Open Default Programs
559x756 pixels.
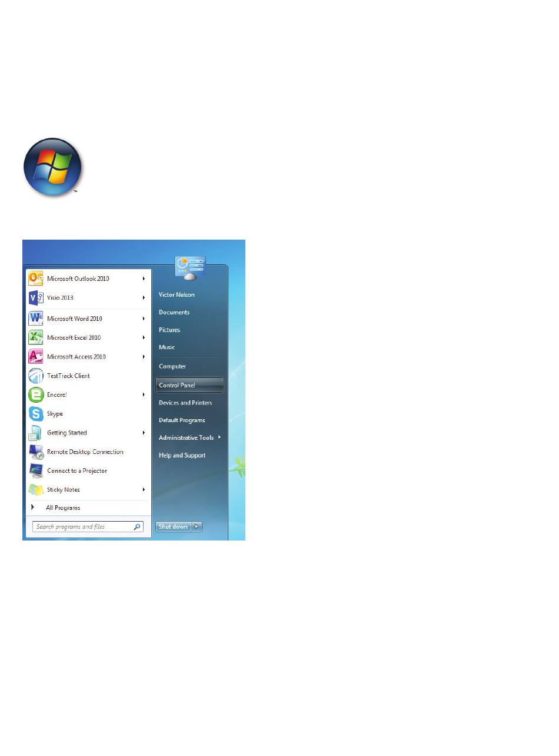pyautogui.click(x=182, y=420)
